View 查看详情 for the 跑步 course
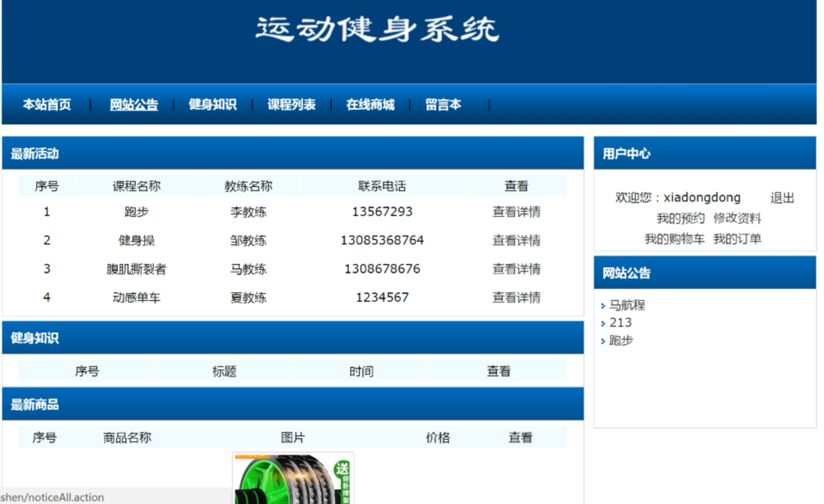 coord(516,212)
